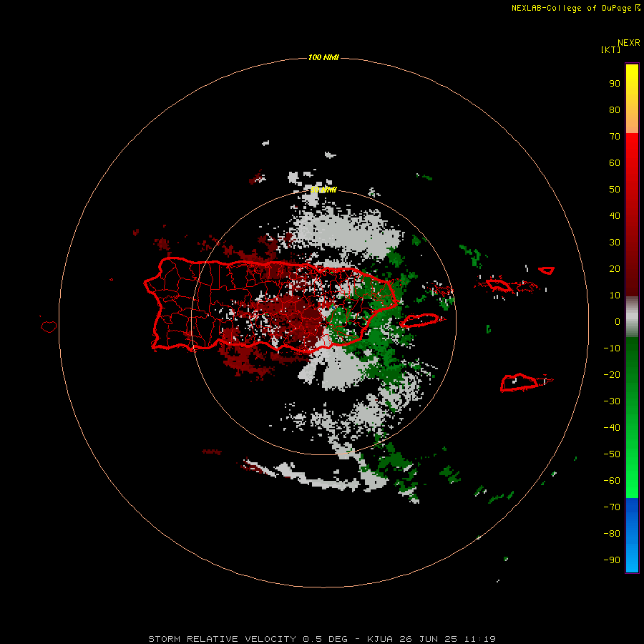Click the positive 10 scale value
644x644 pixels.
click(x=615, y=296)
